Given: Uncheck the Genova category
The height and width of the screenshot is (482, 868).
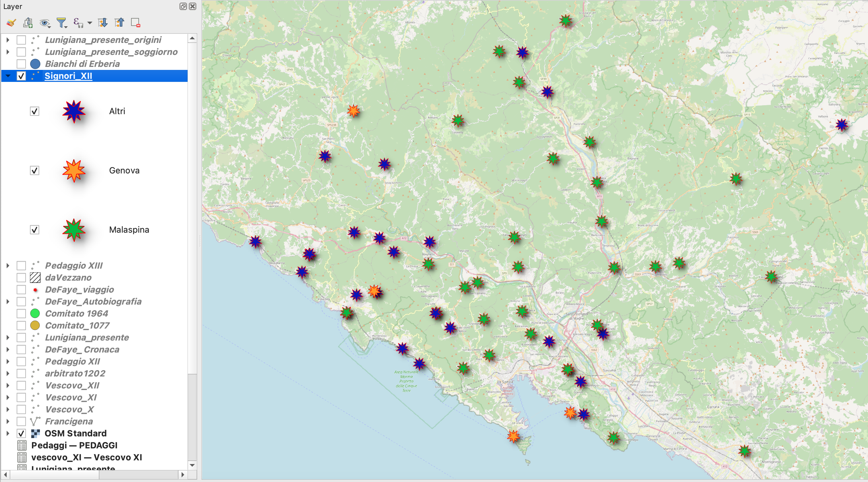Looking at the screenshot, I should click(34, 171).
